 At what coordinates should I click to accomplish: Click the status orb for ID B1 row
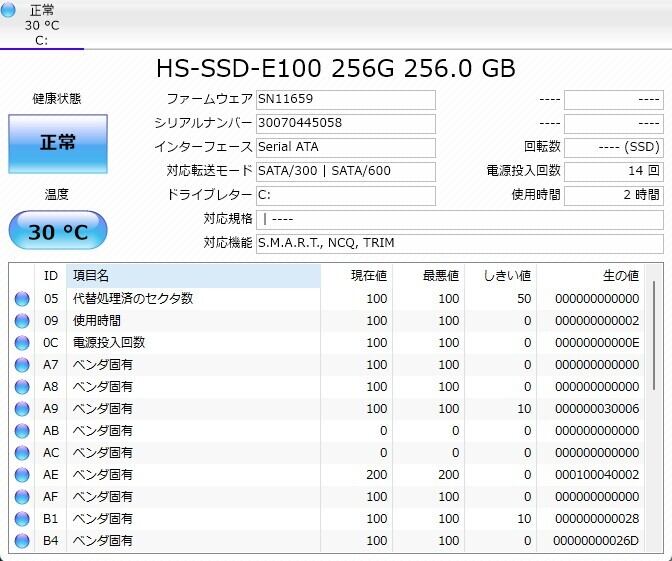22,519
